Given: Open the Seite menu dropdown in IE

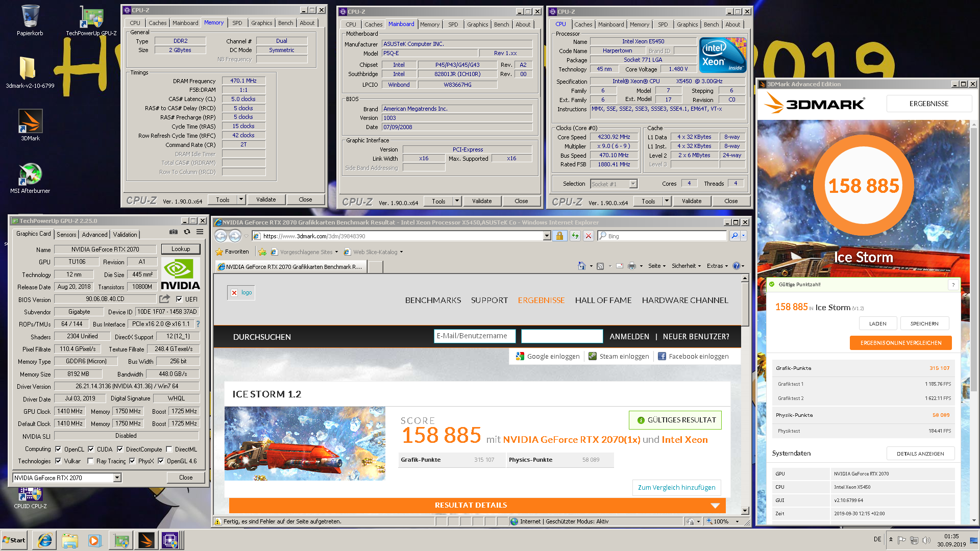Looking at the screenshot, I should [x=657, y=266].
